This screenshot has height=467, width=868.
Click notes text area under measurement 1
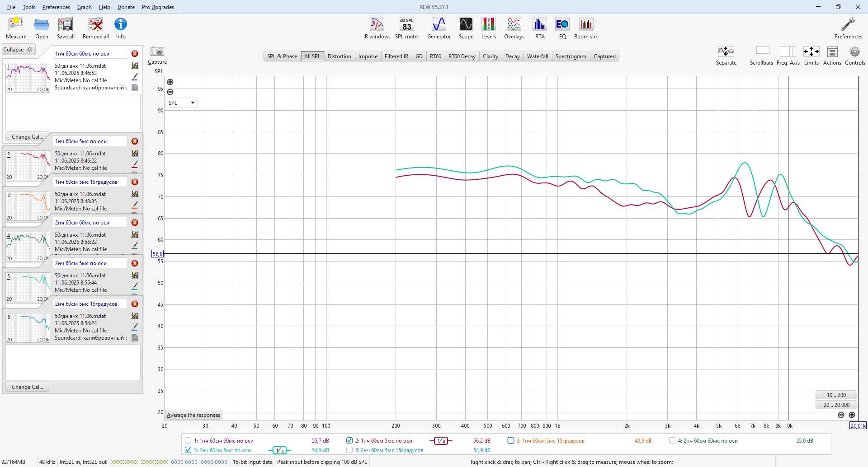point(73,112)
